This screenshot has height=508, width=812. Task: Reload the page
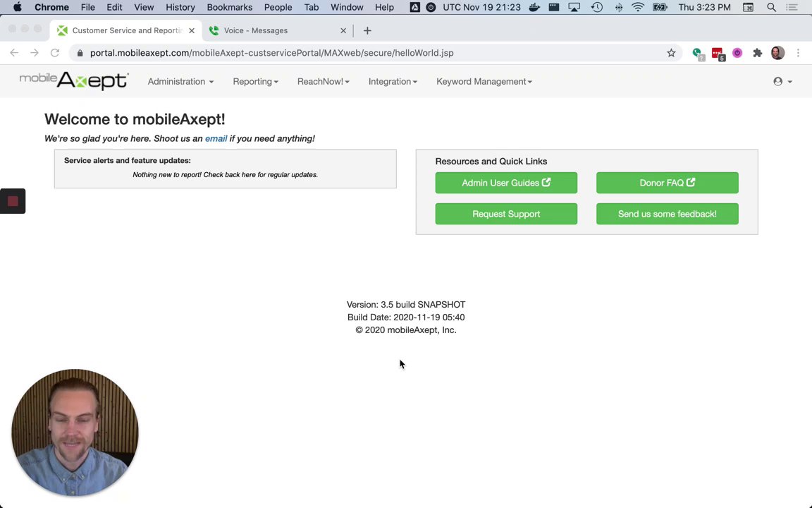[x=55, y=53]
